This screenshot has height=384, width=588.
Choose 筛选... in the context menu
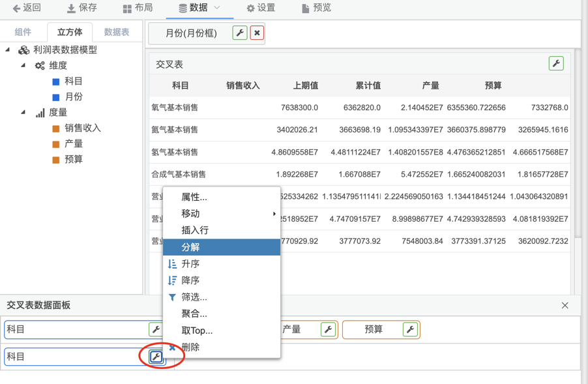point(194,297)
